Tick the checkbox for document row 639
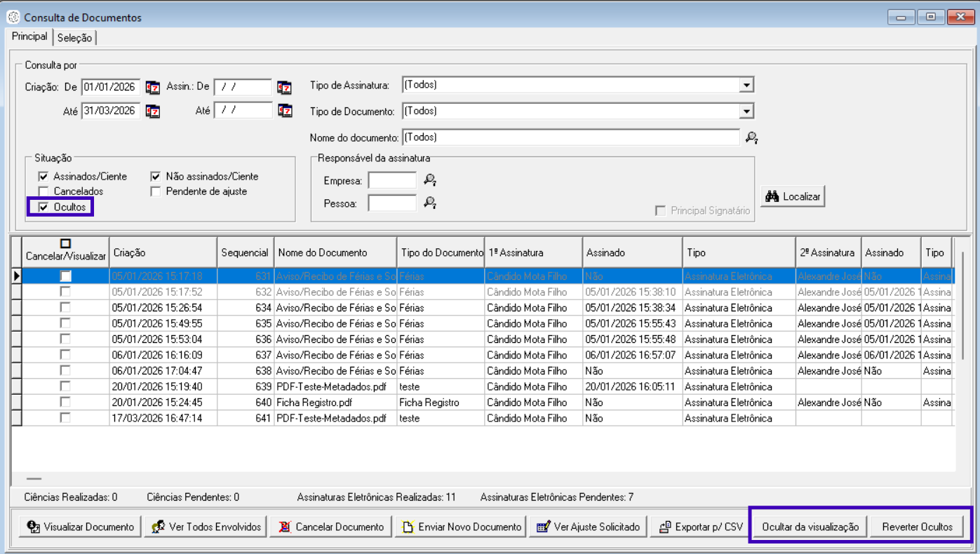 [65, 386]
